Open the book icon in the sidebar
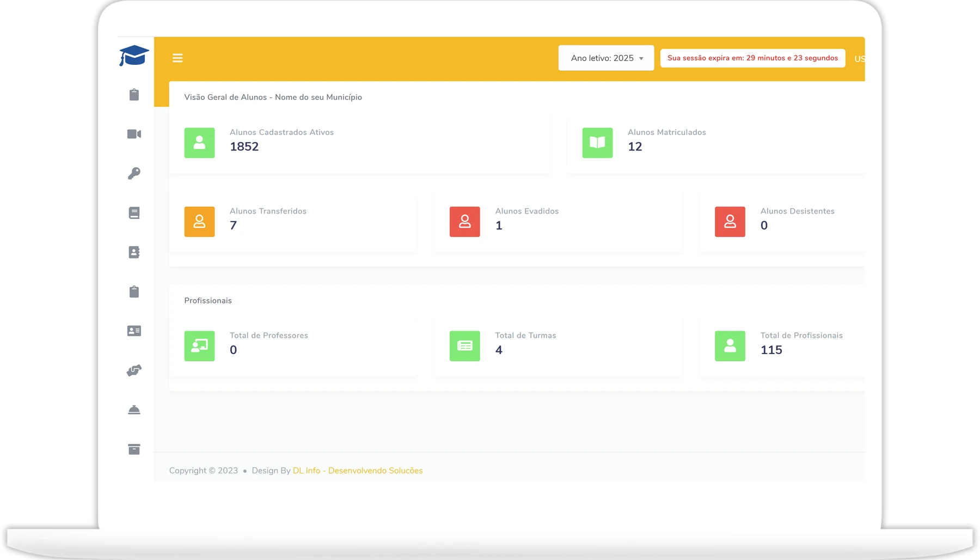 [134, 213]
